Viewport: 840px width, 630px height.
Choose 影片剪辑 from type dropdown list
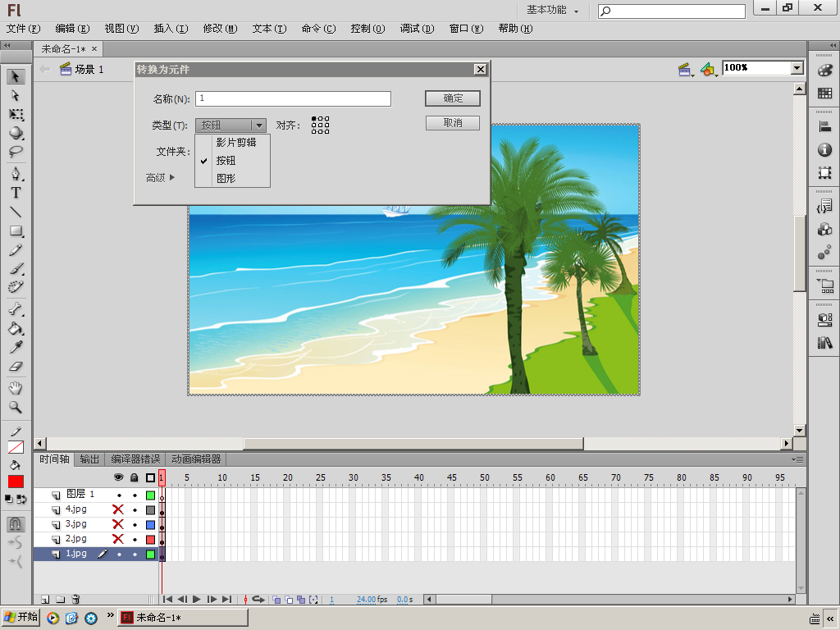pyautogui.click(x=236, y=142)
